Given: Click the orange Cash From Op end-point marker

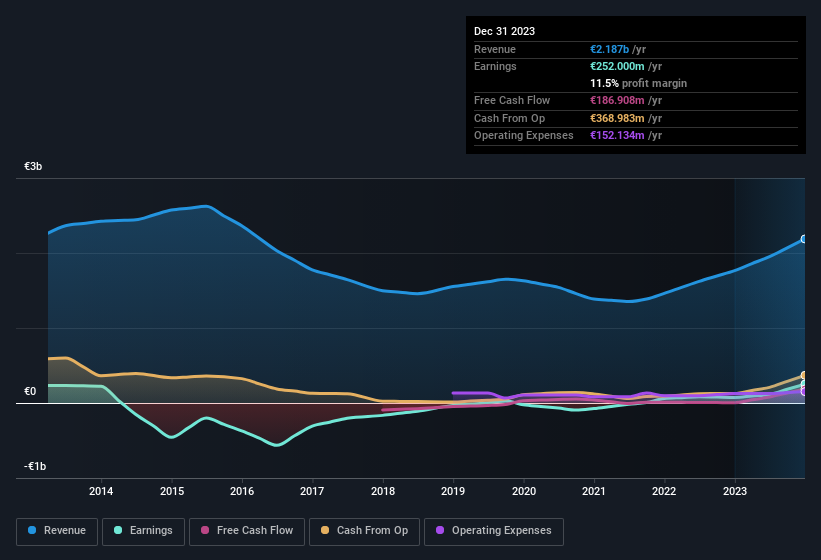Looking at the screenshot, I should [804, 376].
